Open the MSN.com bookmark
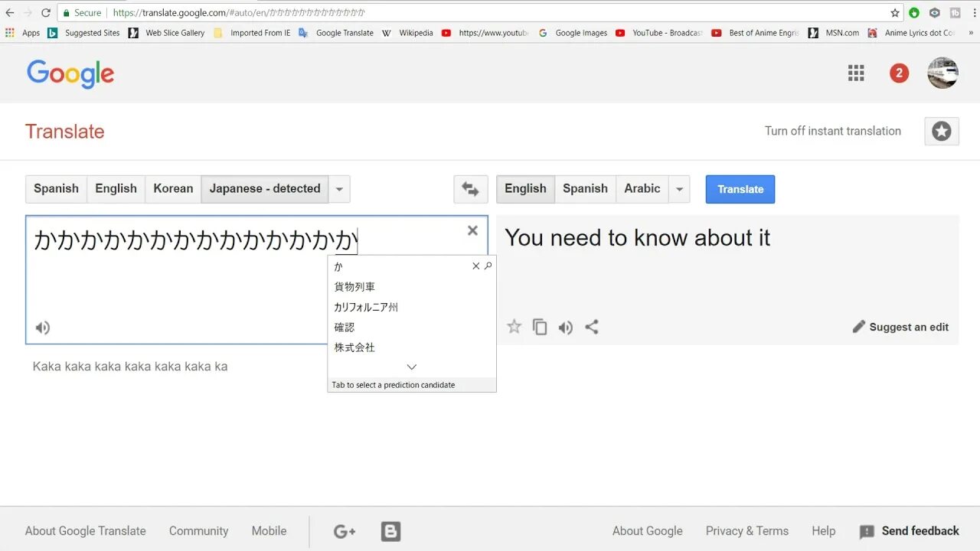This screenshot has height=551, width=980. point(834,33)
